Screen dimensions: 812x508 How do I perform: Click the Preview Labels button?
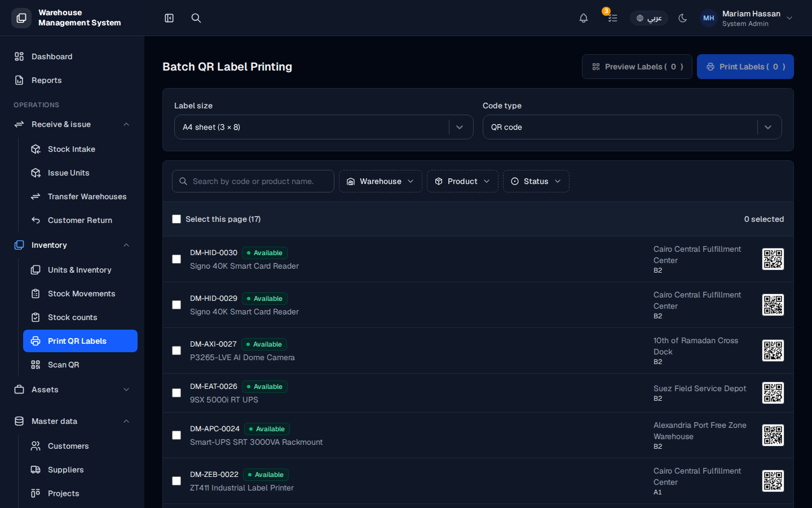[x=637, y=67]
